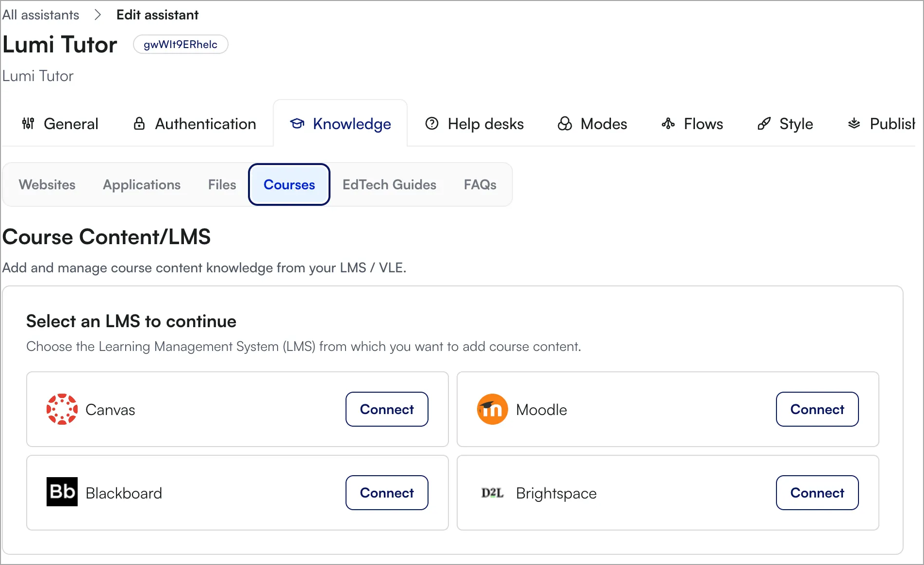924x565 pixels.
Task: Connect the Canvas LMS
Action: pyautogui.click(x=387, y=409)
